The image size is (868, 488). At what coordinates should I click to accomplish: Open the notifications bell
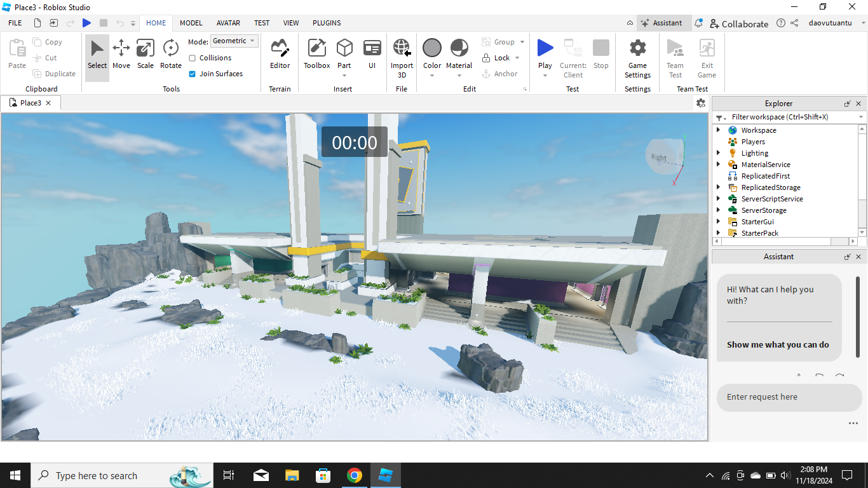[698, 23]
